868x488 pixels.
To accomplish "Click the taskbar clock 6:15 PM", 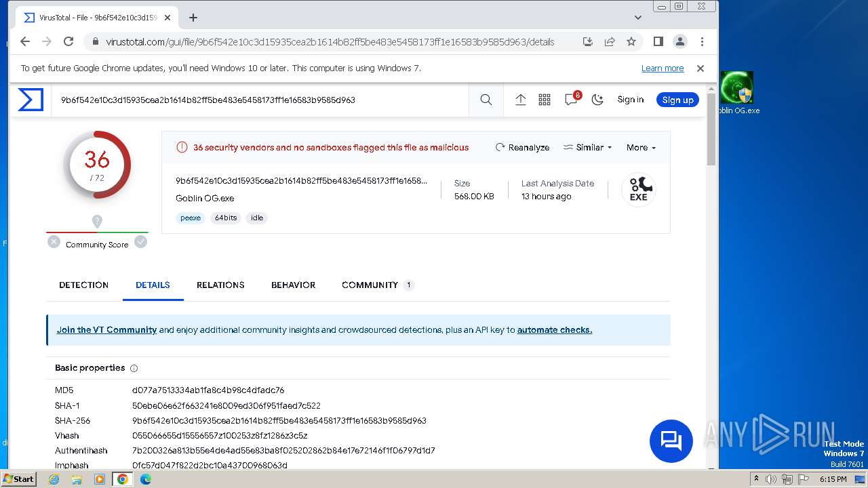I will [833, 479].
